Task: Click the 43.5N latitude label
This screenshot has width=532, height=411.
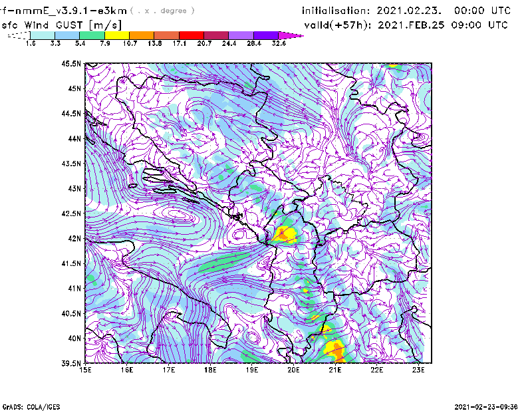Action: point(71,164)
